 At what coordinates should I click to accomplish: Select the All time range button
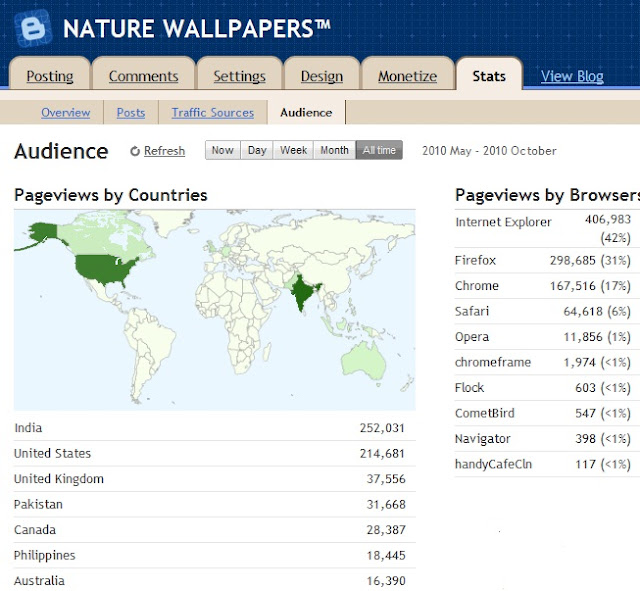coord(379,150)
